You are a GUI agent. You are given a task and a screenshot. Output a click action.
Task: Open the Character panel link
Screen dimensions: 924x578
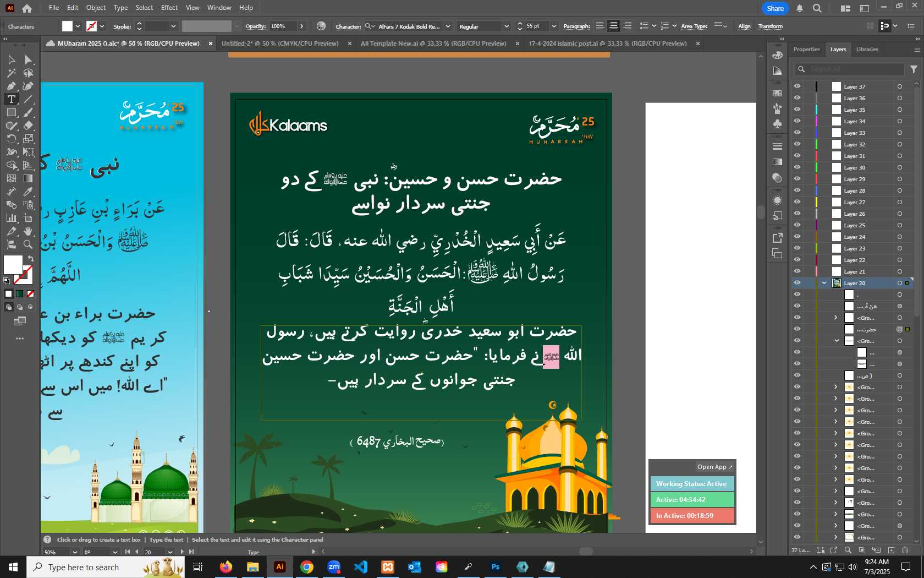[348, 26]
